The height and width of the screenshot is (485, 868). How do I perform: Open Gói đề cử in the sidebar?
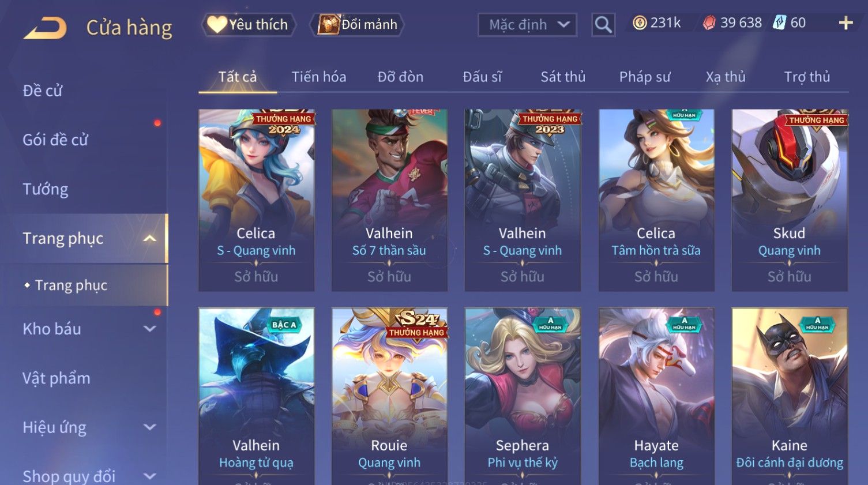(55, 140)
